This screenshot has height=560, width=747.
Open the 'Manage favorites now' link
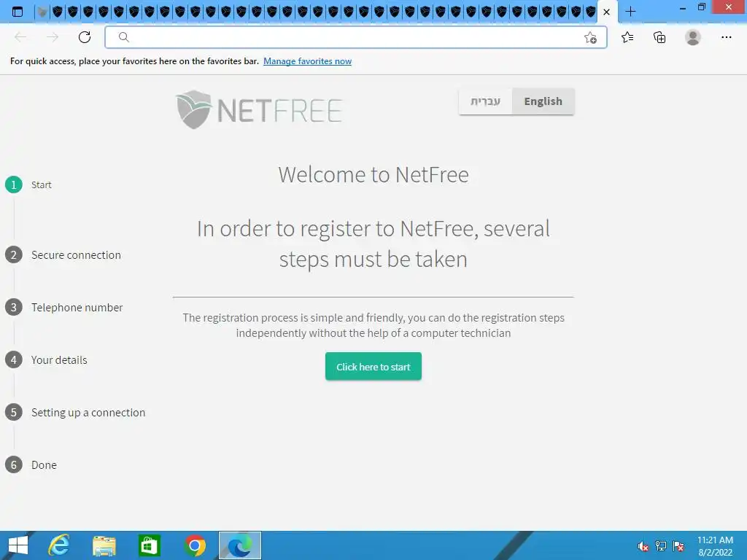pyautogui.click(x=307, y=61)
